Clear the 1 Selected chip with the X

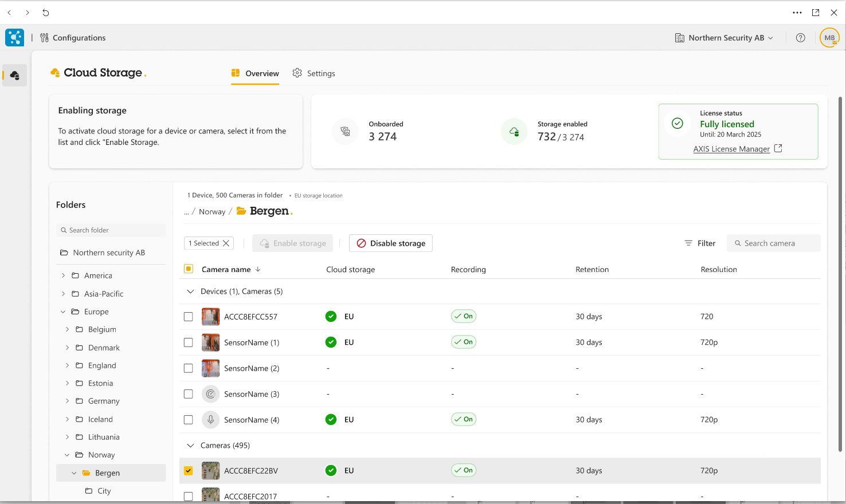[x=226, y=243]
